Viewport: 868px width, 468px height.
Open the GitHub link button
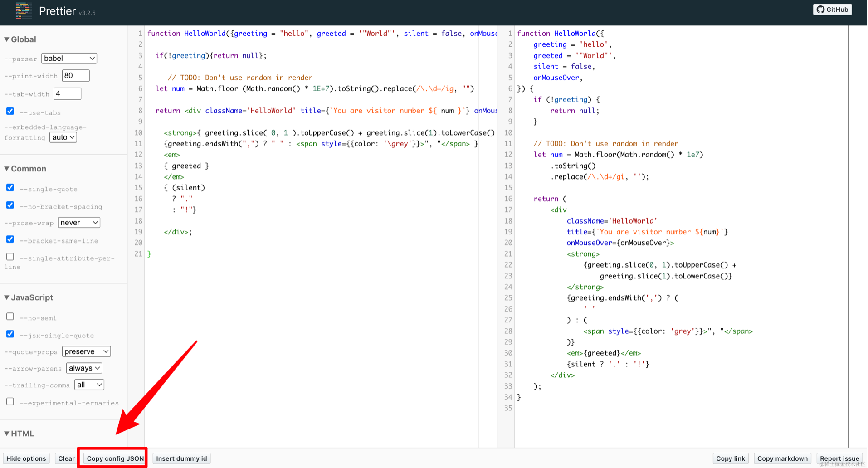point(832,10)
